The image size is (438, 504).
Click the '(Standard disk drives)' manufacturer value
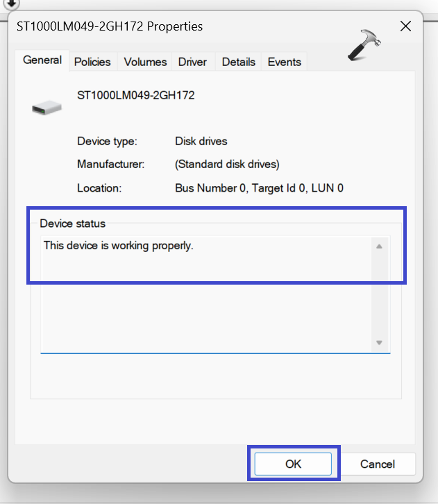click(x=227, y=165)
